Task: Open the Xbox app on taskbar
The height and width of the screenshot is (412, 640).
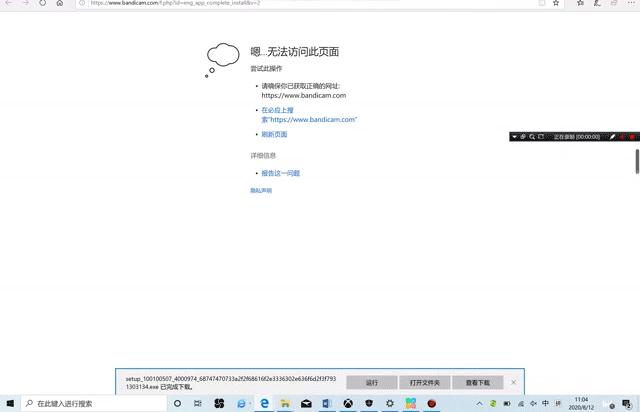Action: [x=348, y=403]
